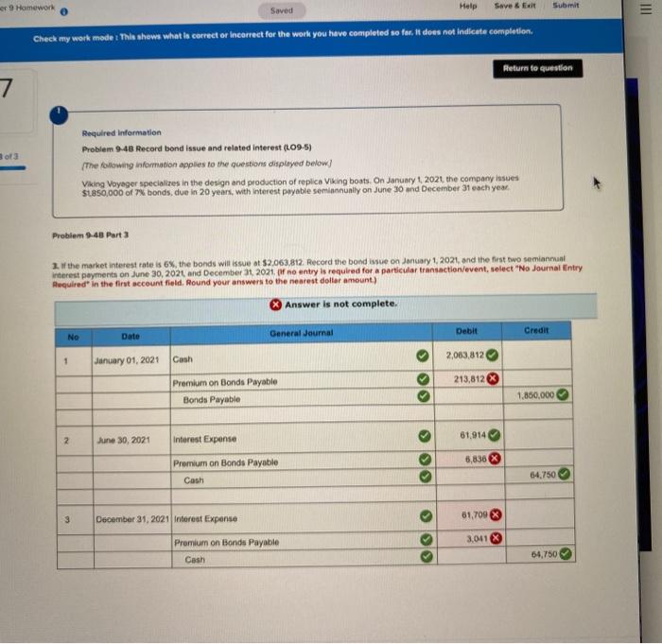The image size is (662, 644).
Task: Click the Problem 9-4B Part 3 heading
Action: point(91,235)
